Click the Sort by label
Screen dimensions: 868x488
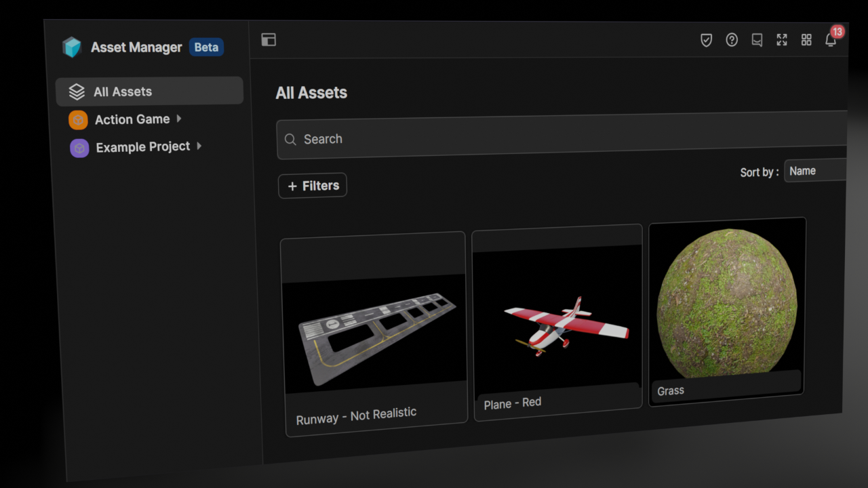(x=759, y=172)
